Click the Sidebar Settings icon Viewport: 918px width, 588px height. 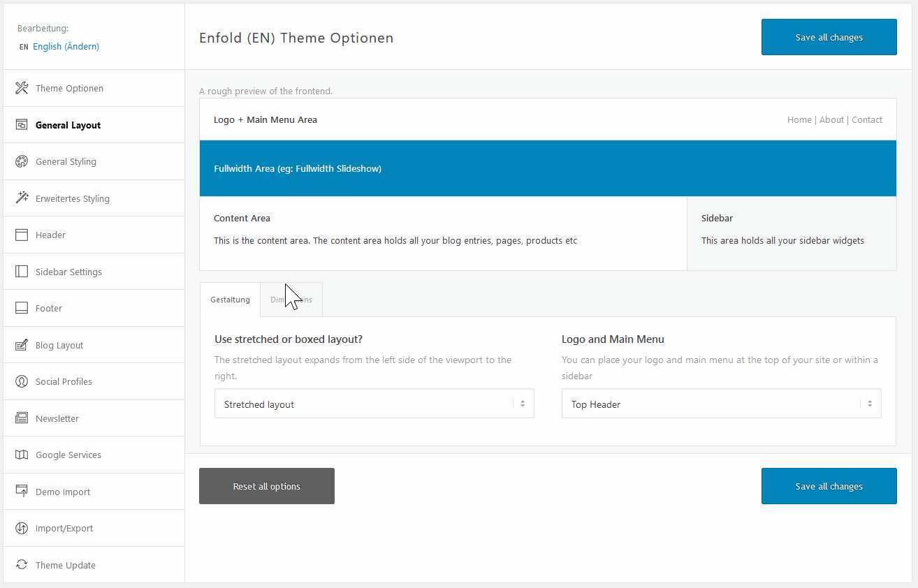22,272
